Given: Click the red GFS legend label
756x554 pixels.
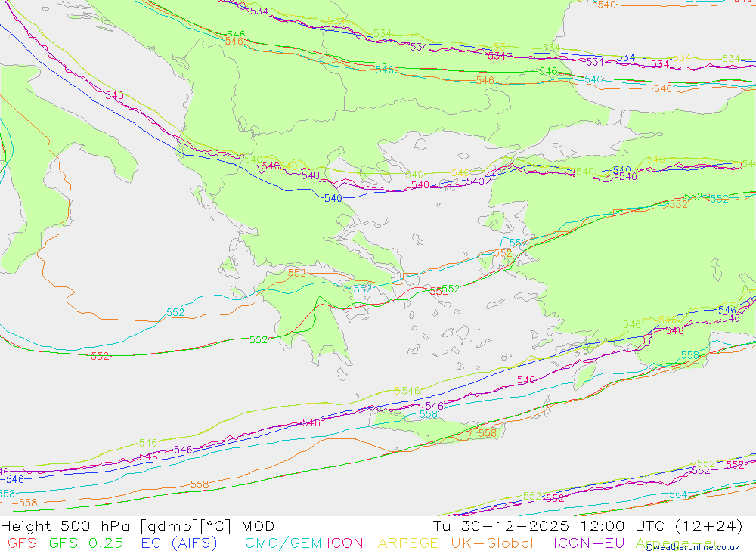Looking at the screenshot, I should [x=22, y=543].
